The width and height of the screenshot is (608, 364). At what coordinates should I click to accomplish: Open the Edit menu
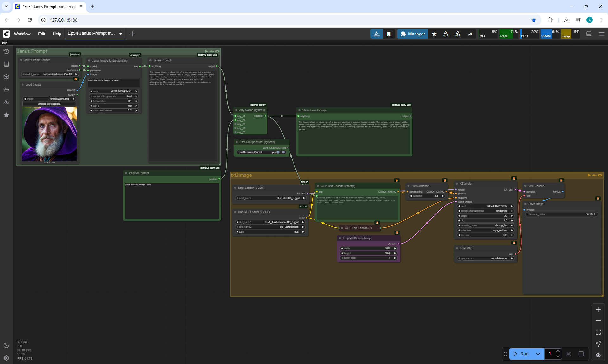[x=41, y=34]
